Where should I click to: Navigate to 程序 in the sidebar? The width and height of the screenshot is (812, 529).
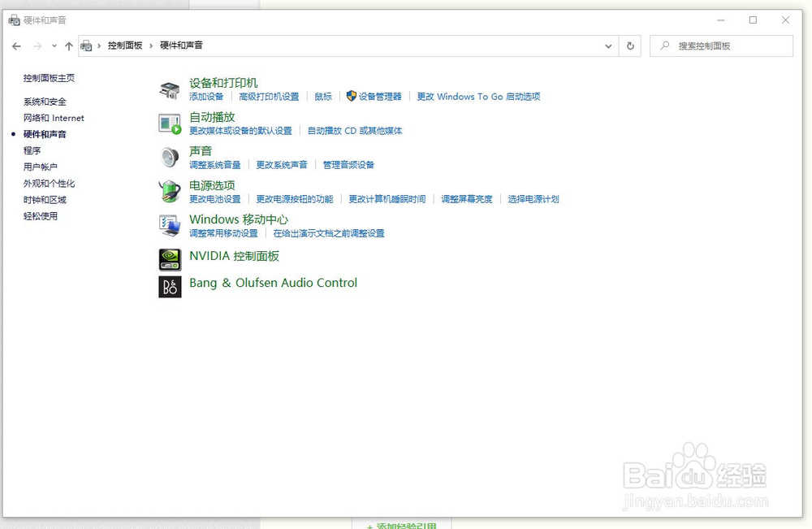point(32,150)
